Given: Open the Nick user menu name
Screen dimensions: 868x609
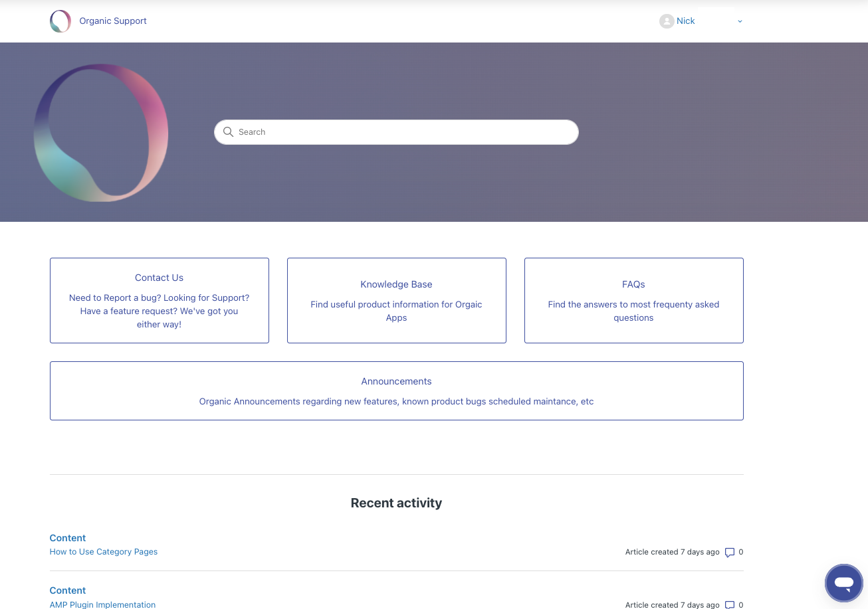Looking at the screenshot, I should [x=685, y=21].
